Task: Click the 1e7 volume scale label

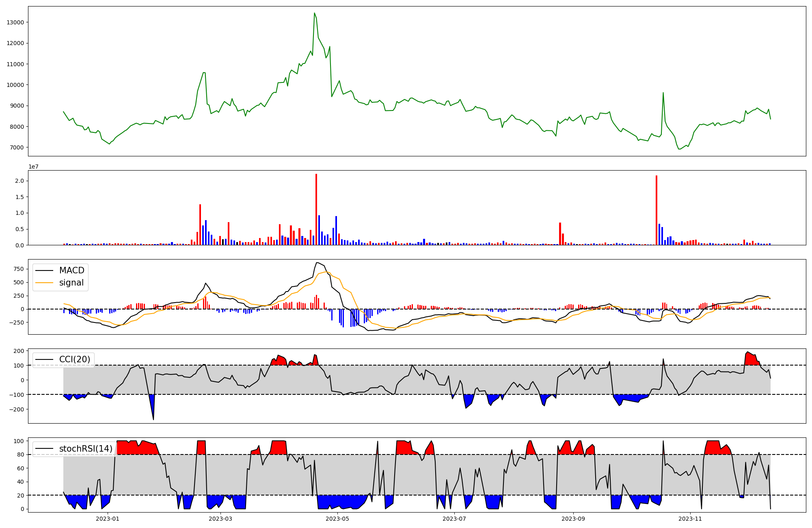Action: [x=33, y=167]
